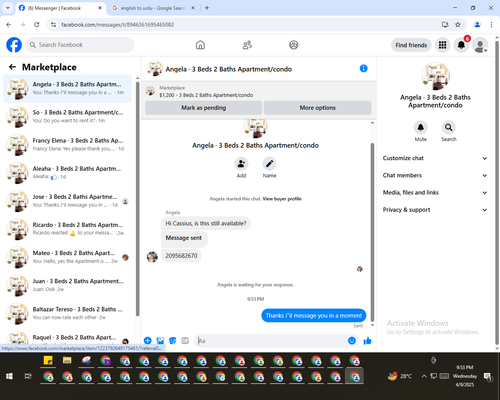Open the notifications bell
The image size is (500, 400).
pyautogui.click(x=461, y=45)
